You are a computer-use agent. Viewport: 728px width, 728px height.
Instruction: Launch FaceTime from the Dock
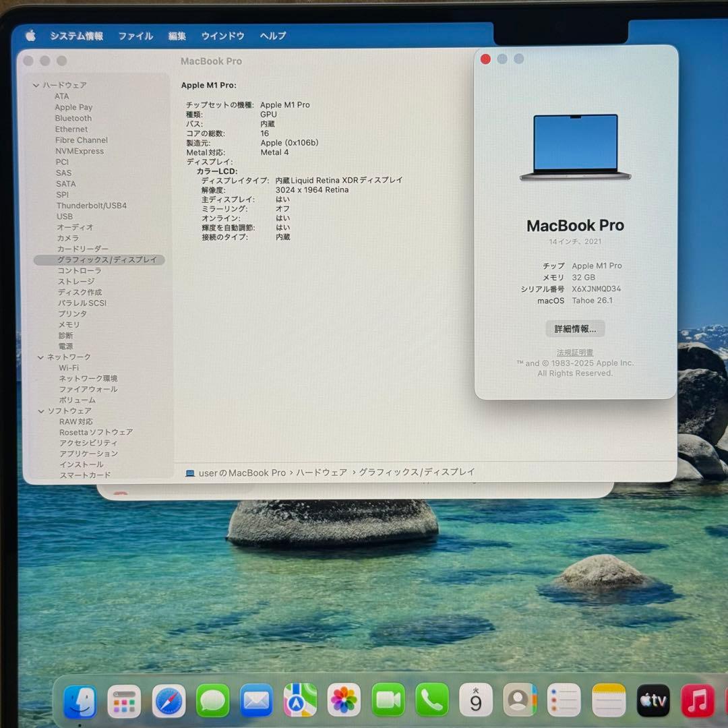(388, 700)
